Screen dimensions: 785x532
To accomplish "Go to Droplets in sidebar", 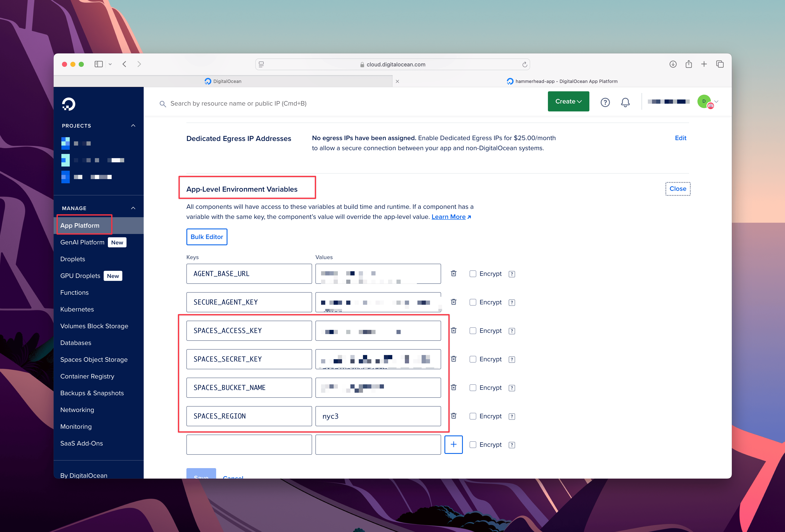I will [x=72, y=259].
